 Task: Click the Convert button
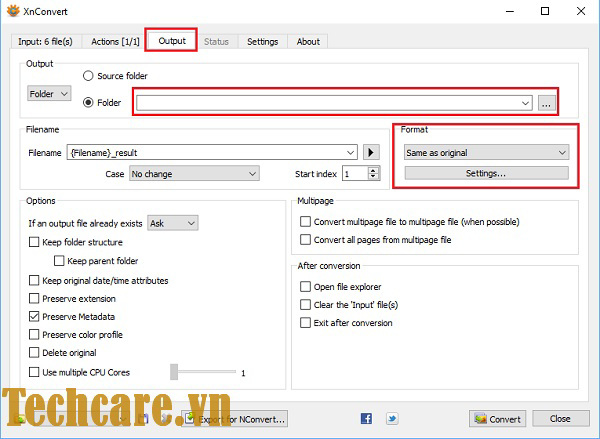497,419
